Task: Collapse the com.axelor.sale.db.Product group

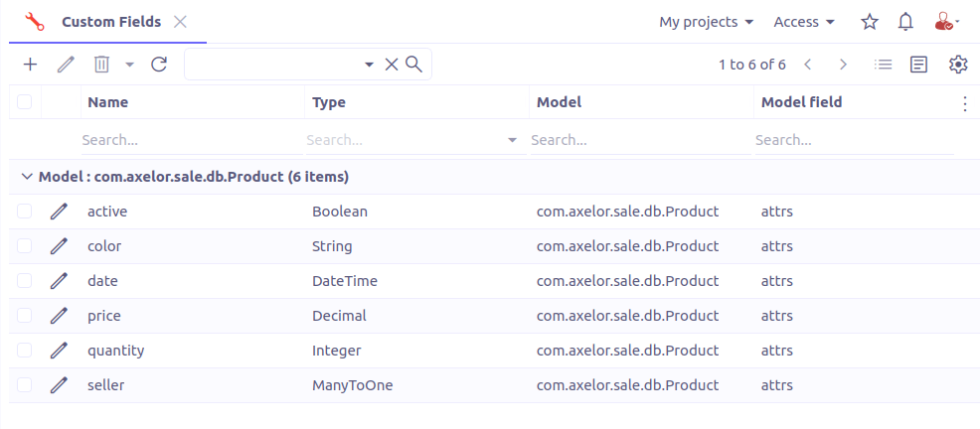Action: pyautogui.click(x=26, y=177)
